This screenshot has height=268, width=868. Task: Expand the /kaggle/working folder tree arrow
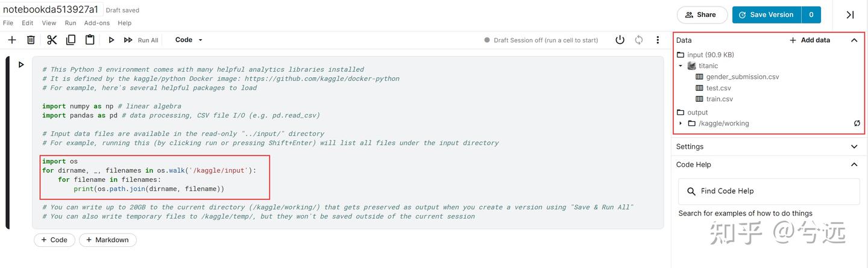coord(681,123)
